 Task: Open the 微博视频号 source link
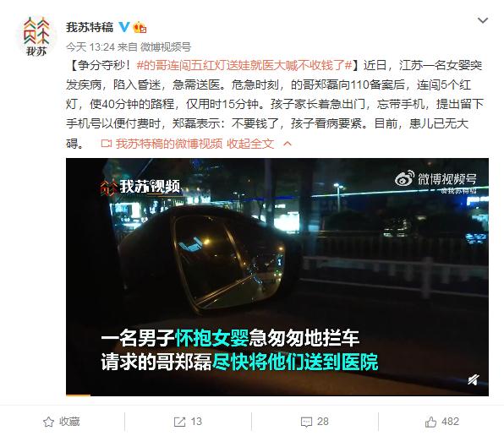click(x=166, y=46)
